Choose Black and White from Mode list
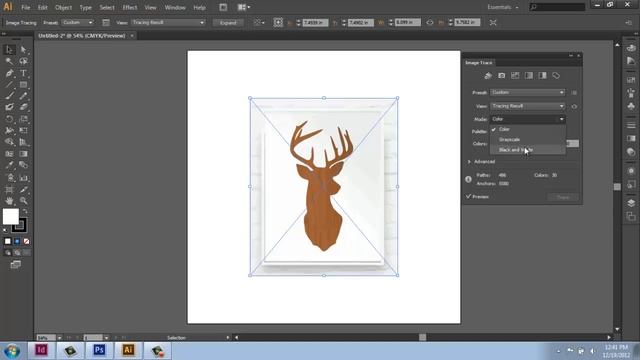The image size is (640, 360). [x=528, y=150]
